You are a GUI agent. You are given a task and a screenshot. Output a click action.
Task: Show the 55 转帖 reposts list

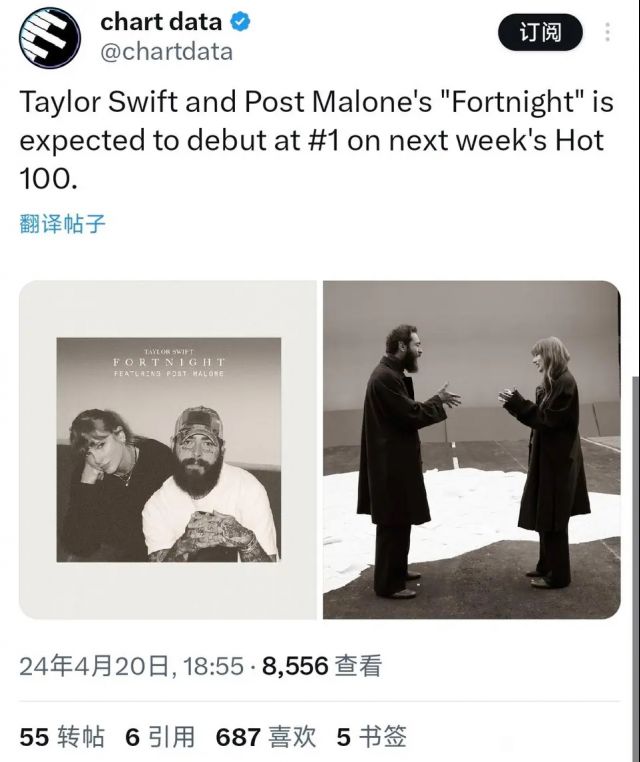pyautogui.click(x=62, y=737)
